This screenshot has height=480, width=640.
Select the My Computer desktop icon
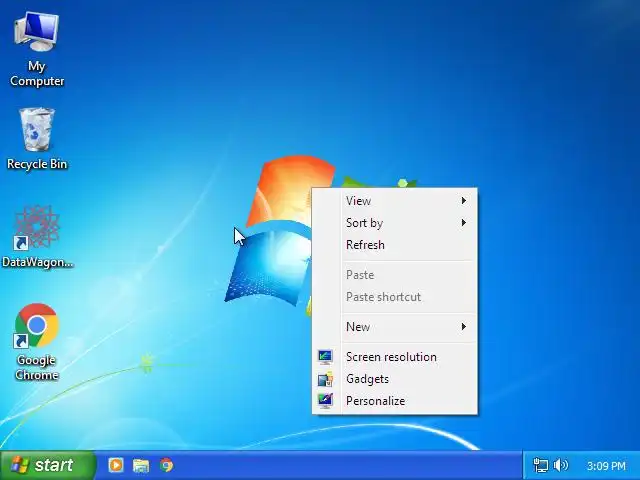pyautogui.click(x=37, y=49)
